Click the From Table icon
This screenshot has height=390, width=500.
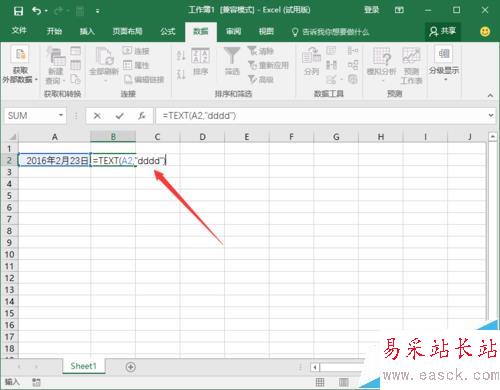click(76, 65)
